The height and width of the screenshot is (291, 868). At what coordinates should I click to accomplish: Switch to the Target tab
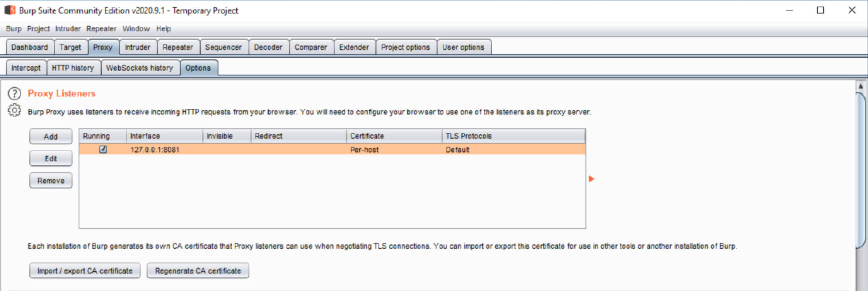(70, 47)
